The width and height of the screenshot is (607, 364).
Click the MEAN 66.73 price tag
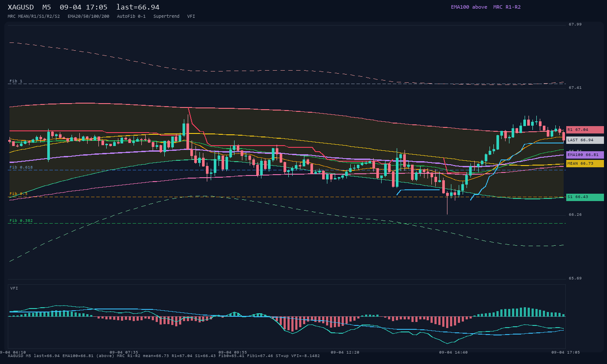[x=585, y=163]
